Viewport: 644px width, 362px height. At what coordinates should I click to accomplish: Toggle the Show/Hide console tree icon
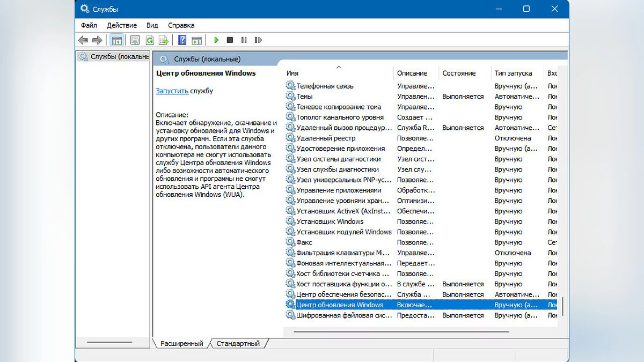click(x=116, y=40)
